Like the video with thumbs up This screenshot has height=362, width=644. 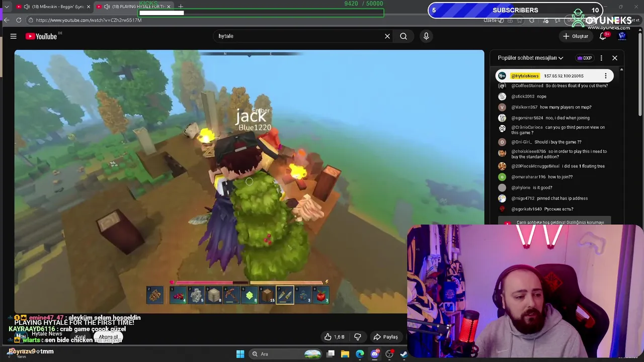[x=335, y=337]
